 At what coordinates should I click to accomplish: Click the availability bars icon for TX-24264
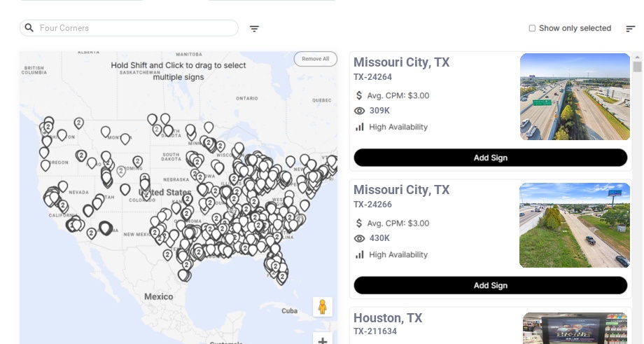click(x=360, y=127)
